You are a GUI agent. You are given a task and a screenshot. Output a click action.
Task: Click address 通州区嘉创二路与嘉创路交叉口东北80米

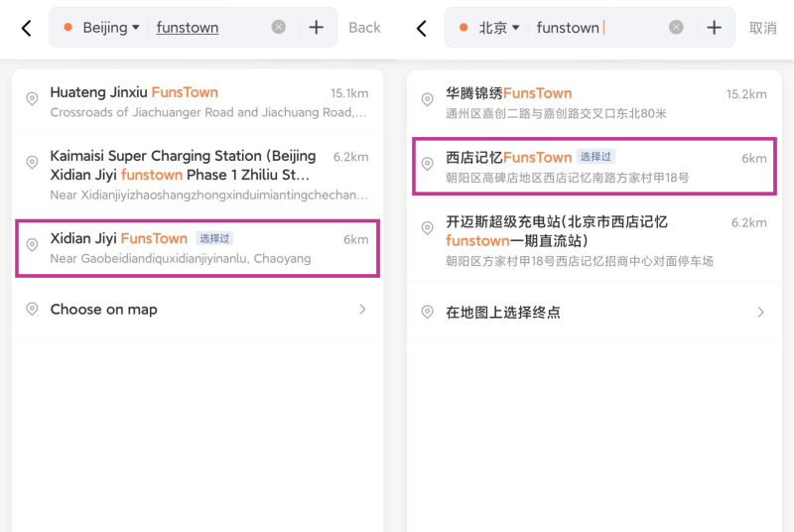[556, 113]
